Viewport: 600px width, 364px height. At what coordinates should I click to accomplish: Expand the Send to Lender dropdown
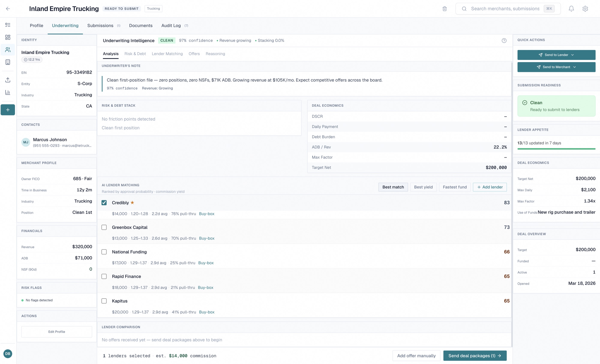(x=573, y=55)
